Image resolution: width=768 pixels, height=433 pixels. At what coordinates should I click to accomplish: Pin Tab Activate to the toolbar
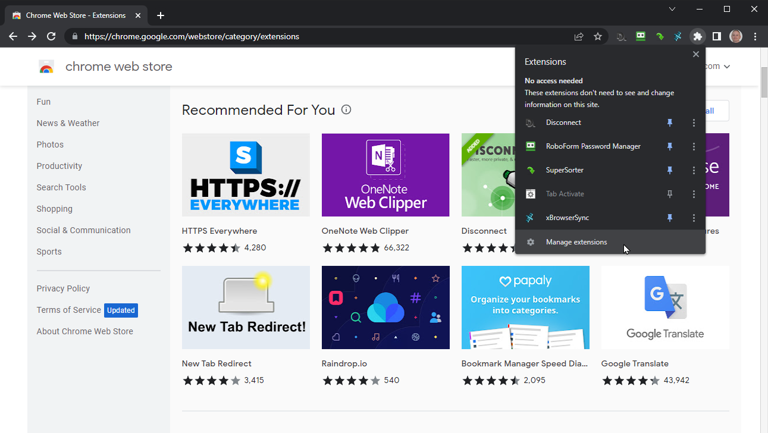pyautogui.click(x=670, y=194)
